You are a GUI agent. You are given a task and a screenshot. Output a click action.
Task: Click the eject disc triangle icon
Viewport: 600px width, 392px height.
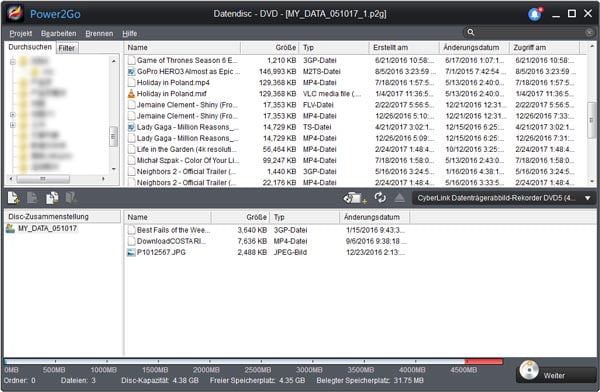(399, 198)
